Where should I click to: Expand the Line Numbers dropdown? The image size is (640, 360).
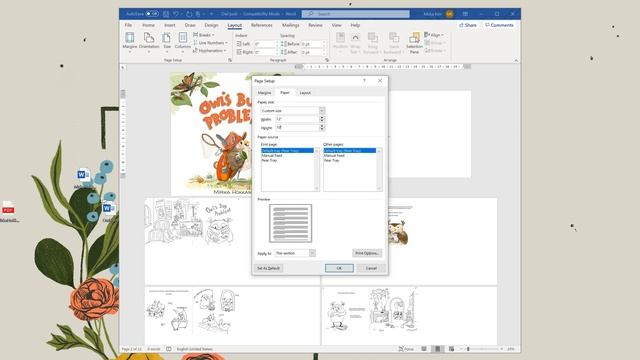tap(211, 43)
